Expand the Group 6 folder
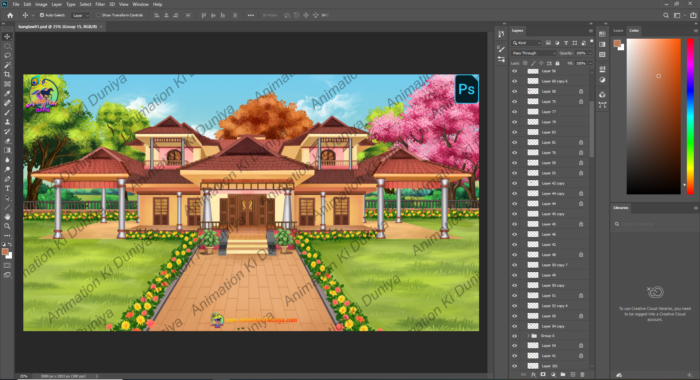700x380 pixels. (x=528, y=336)
